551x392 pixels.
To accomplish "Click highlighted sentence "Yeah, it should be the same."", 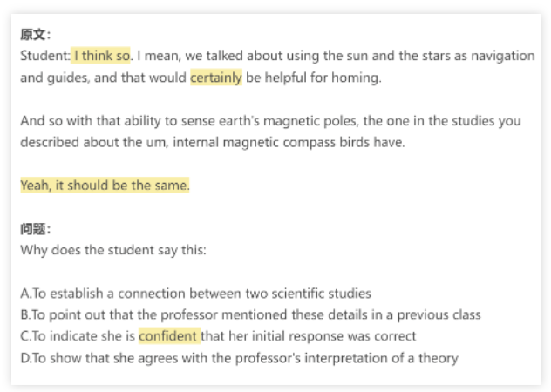I will (x=105, y=186).
